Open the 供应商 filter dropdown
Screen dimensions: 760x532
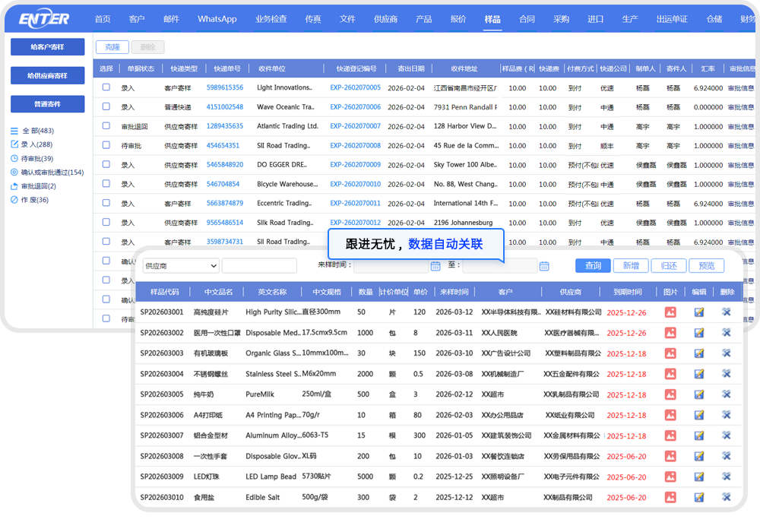[x=181, y=265]
